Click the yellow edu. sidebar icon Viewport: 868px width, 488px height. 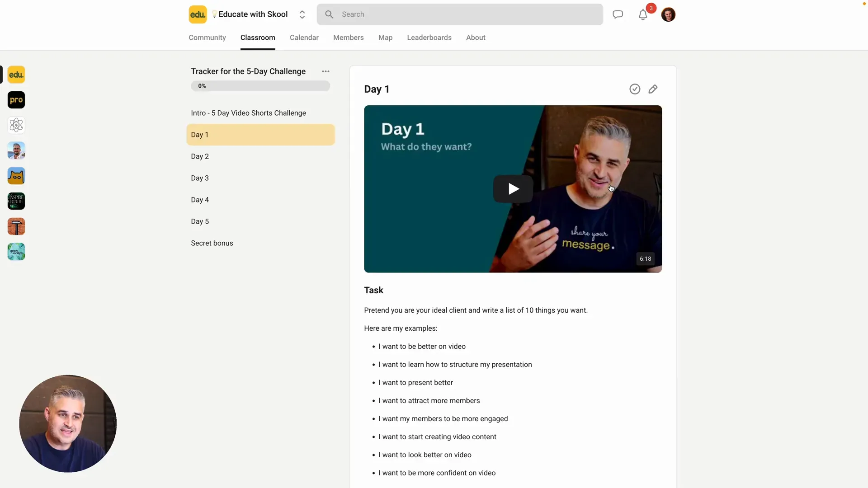[16, 75]
